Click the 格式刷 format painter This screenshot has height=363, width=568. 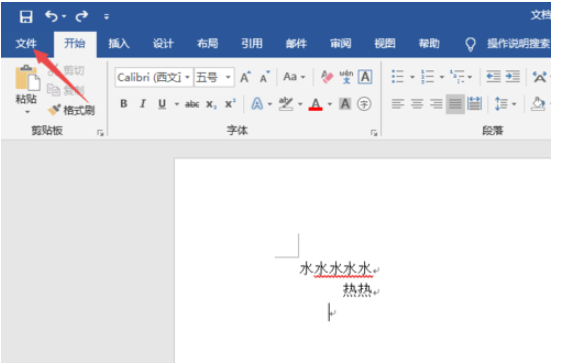click(72, 110)
